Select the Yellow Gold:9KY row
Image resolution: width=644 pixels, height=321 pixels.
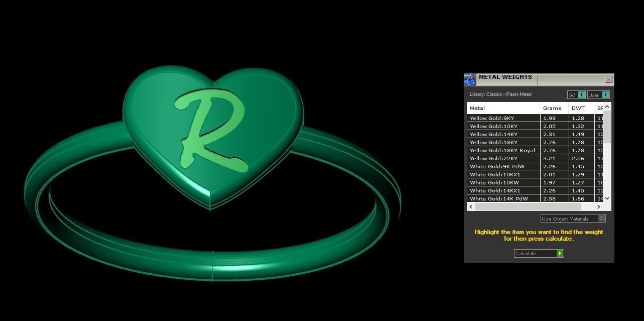coord(535,118)
